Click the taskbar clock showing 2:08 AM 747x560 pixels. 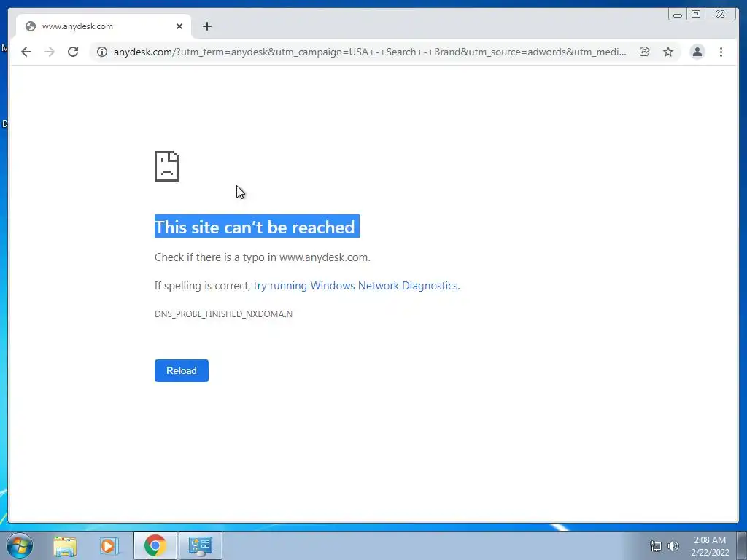[710, 546]
